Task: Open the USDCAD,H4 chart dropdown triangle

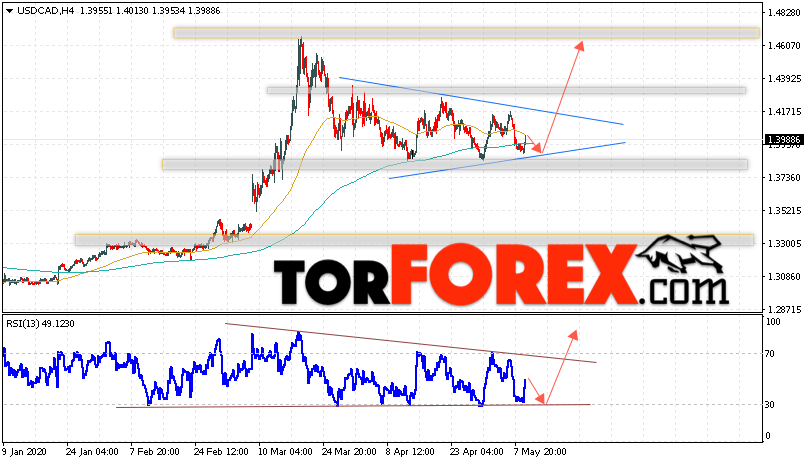Action: click(10, 11)
